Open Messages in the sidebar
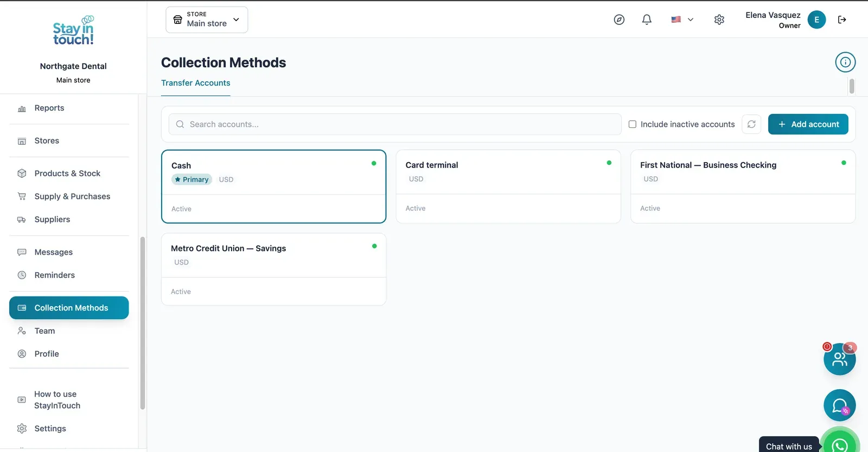 69,252
